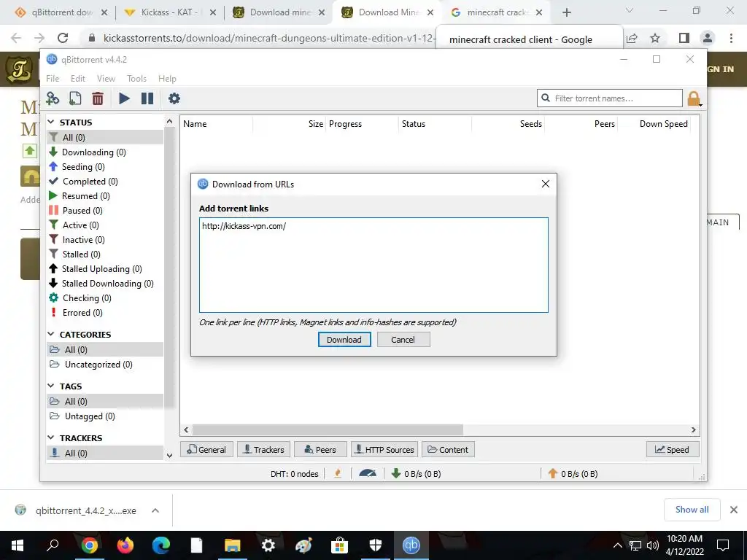Click the green download speed arrow icon
Screen dimensions: 747x560
(x=396, y=473)
